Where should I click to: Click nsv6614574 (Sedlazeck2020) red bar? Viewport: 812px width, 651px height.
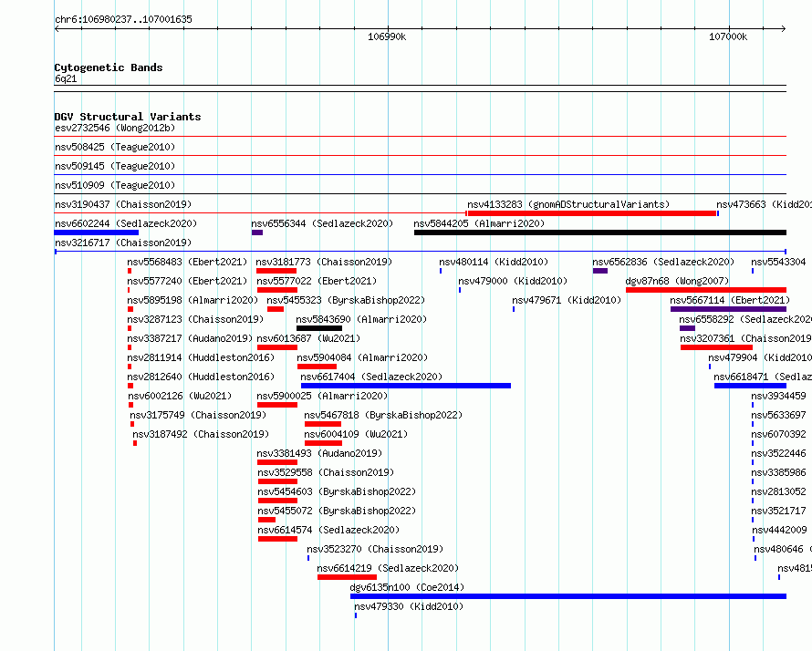click(278, 539)
